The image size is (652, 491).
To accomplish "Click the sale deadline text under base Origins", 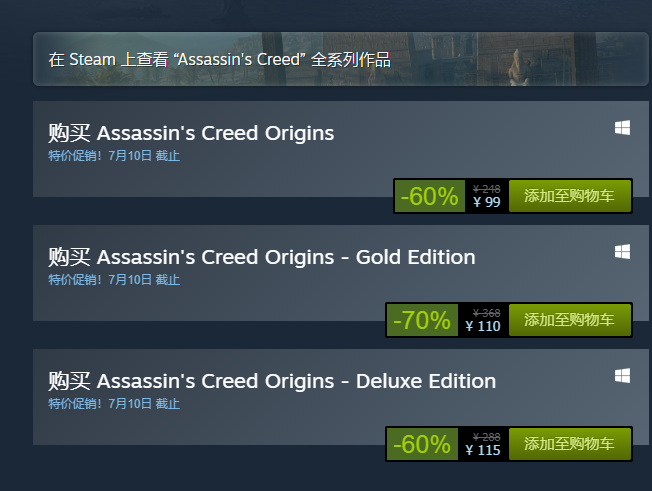I will click(114, 156).
